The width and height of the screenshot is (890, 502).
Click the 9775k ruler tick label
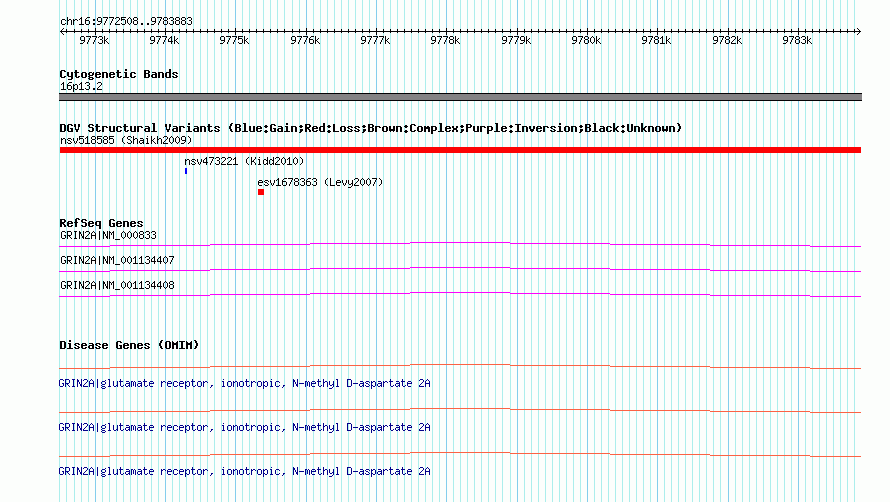click(234, 40)
